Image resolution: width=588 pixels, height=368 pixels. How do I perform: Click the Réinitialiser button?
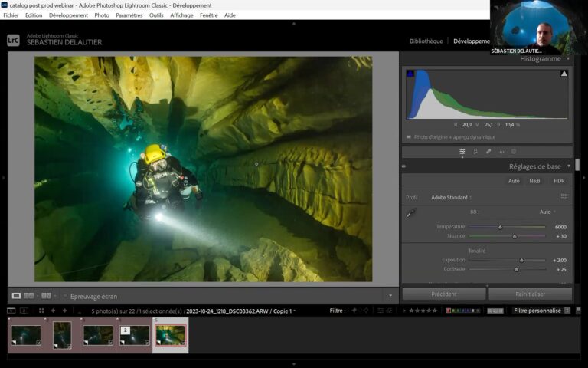click(x=531, y=294)
